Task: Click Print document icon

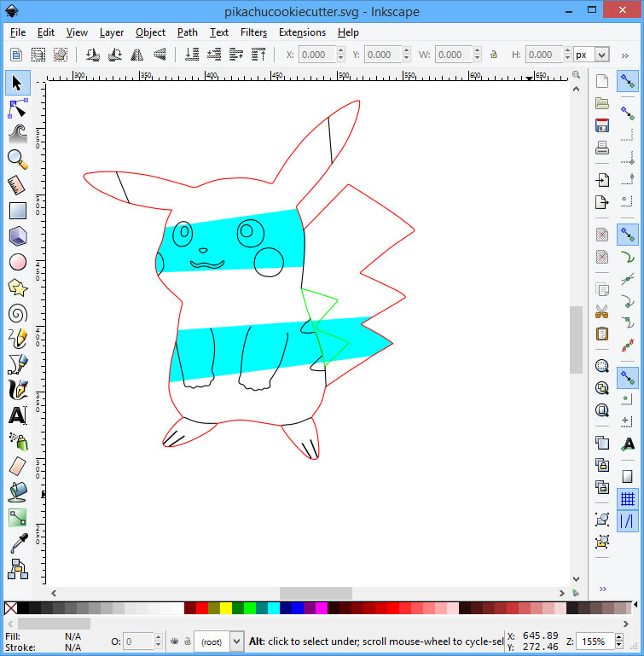Action: [601, 148]
